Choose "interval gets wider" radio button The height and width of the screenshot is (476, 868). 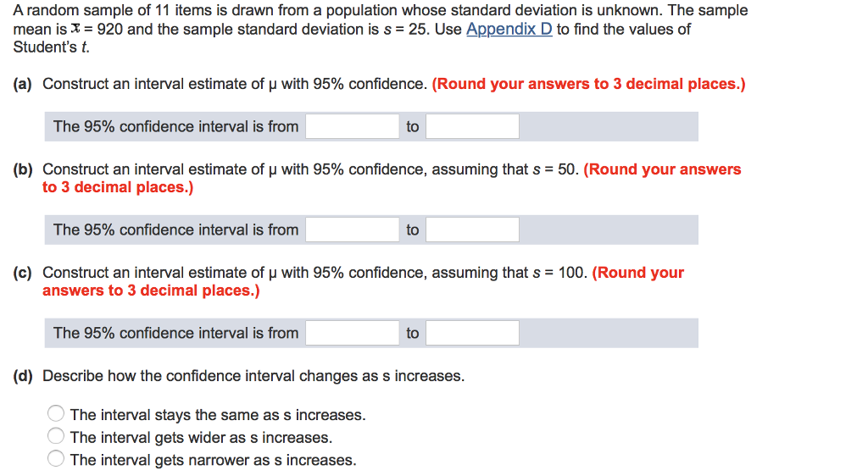point(56,436)
